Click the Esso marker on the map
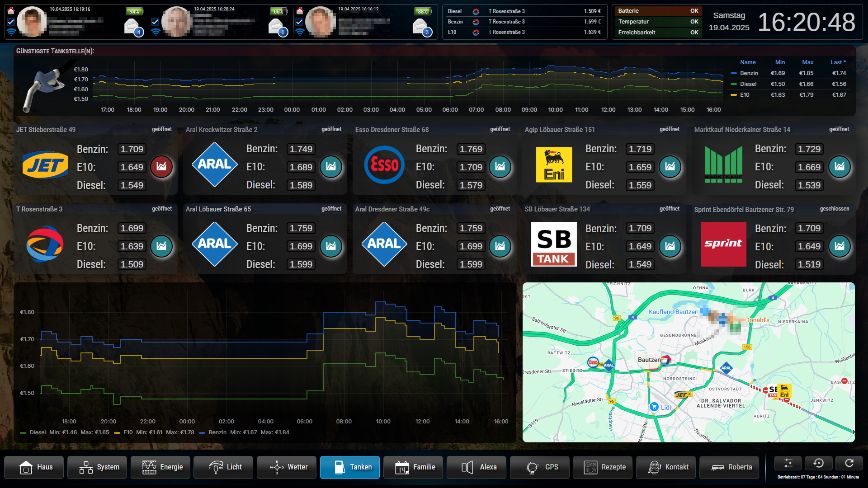868x488 pixels. tap(593, 362)
